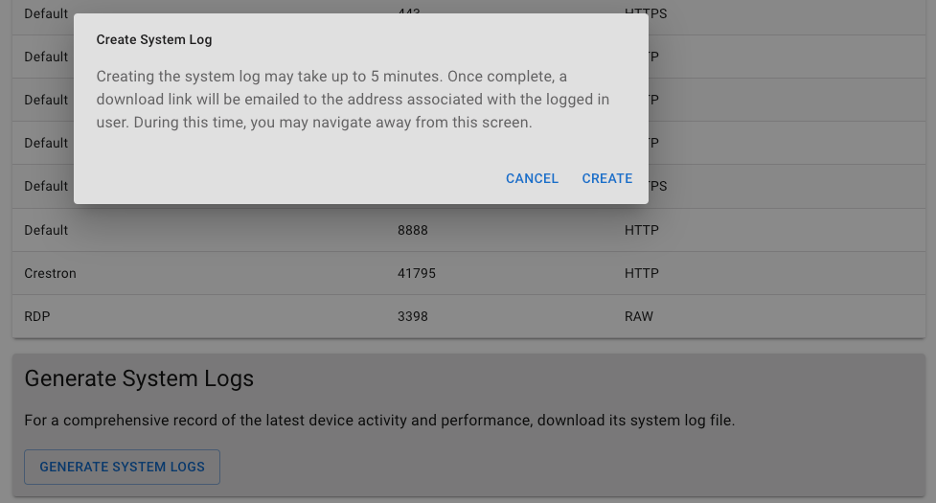
Task: Click the partially hidden port 443 cell
Action: coord(408,9)
